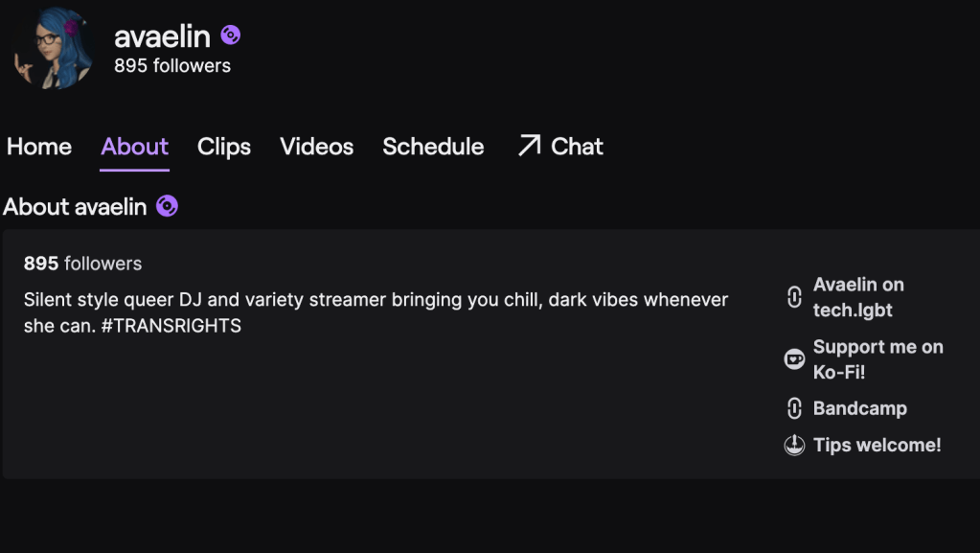This screenshot has height=553, width=980.
Task: Click the Ko-Fi cup icon
Action: coord(794,359)
